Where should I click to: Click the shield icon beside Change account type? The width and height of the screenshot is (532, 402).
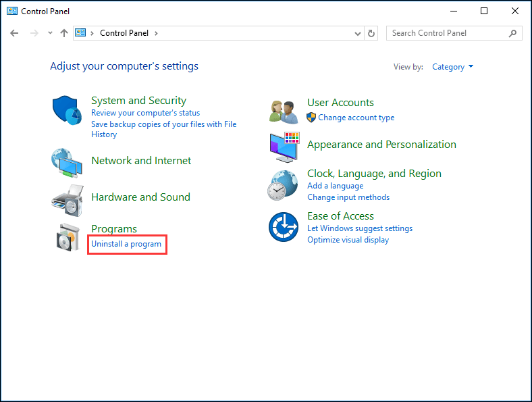311,118
